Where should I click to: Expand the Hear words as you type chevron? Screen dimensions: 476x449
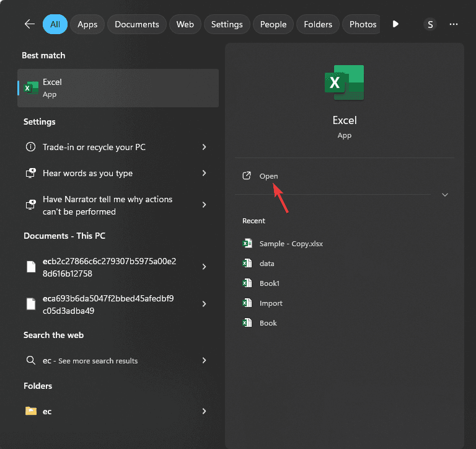coord(204,174)
